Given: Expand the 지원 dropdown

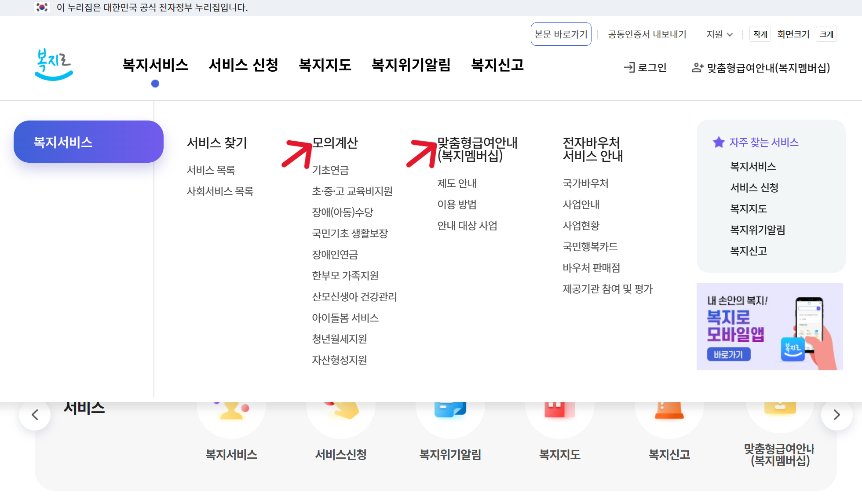Looking at the screenshot, I should pos(719,34).
